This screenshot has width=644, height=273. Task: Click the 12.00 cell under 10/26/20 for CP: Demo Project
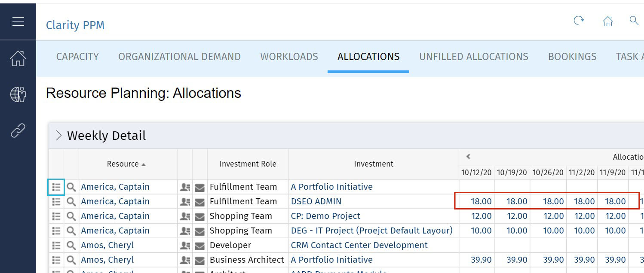tap(553, 216)
